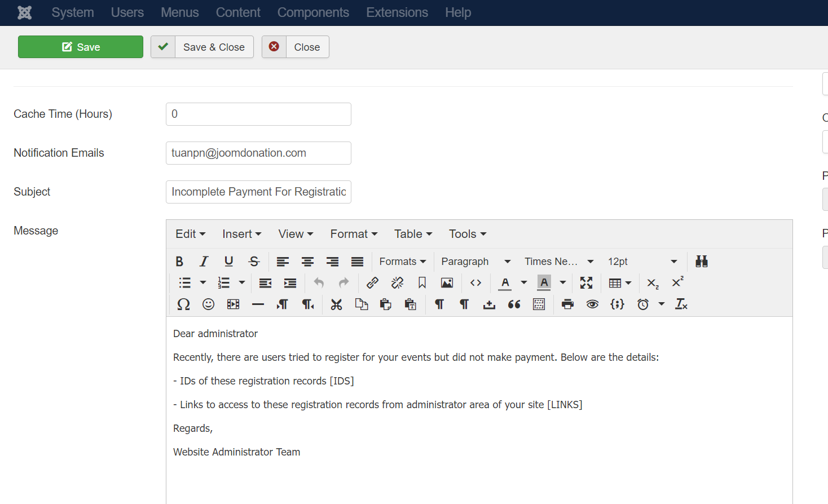Apply background highlight color
828x504 pixels.
(544, 283)
